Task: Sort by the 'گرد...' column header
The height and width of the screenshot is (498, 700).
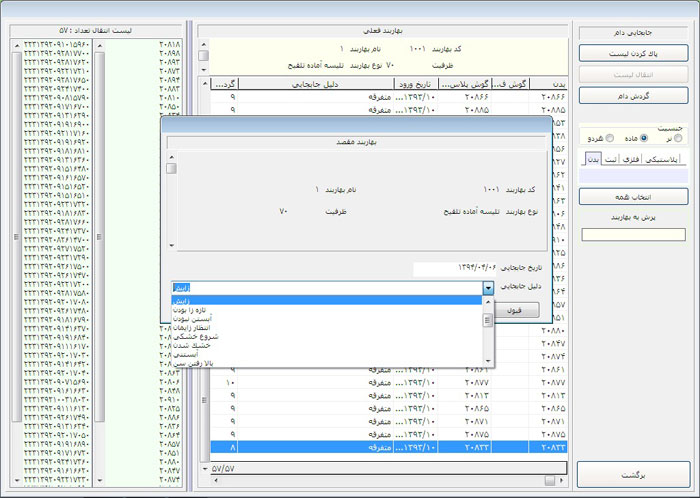Action: (225, 84)
